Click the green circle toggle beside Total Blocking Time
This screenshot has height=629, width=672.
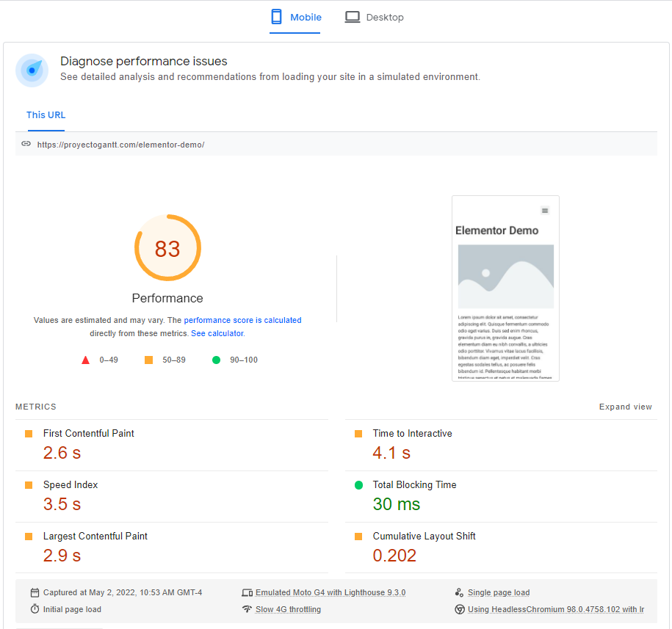point(358,485)
